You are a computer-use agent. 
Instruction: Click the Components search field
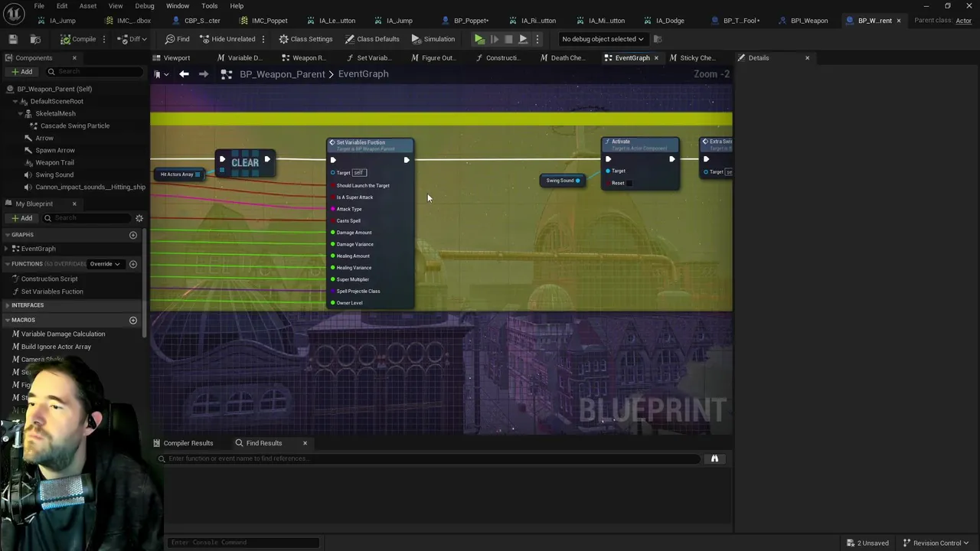95,71
